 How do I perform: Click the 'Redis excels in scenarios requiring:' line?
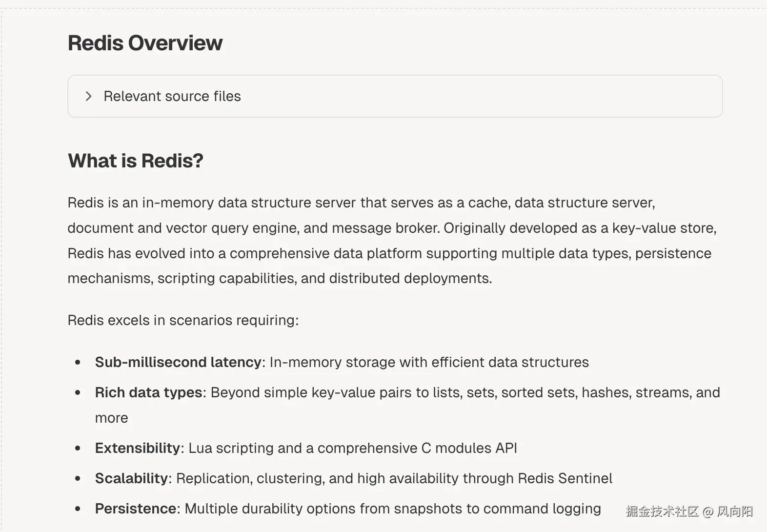pos(183,320)
